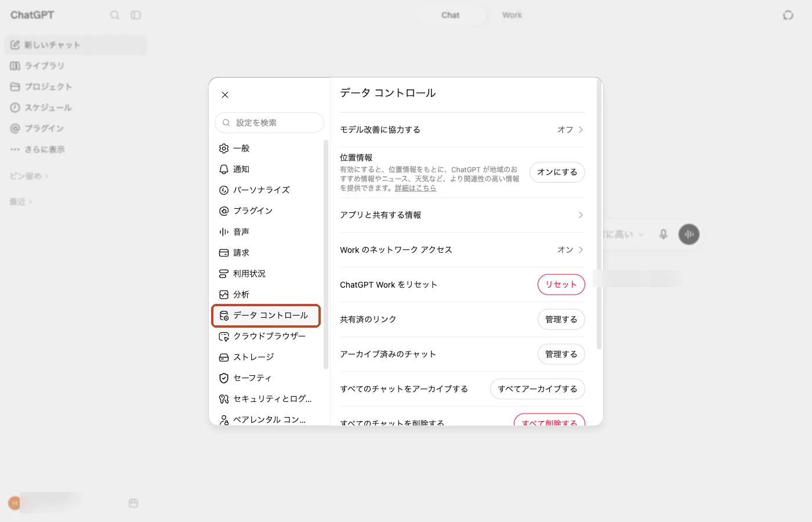Select the データ コントロール settings tab
The height and width of the screenshot is (522, 812).
[266, 316]
